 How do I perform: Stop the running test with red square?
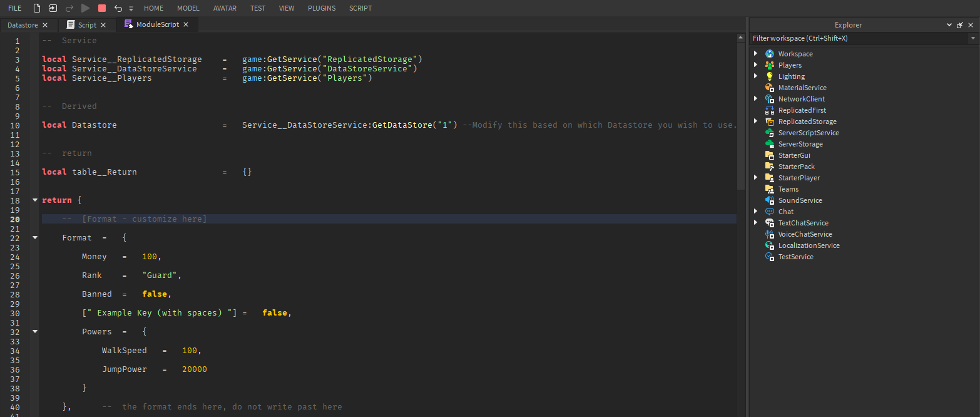tap(102, 8)
